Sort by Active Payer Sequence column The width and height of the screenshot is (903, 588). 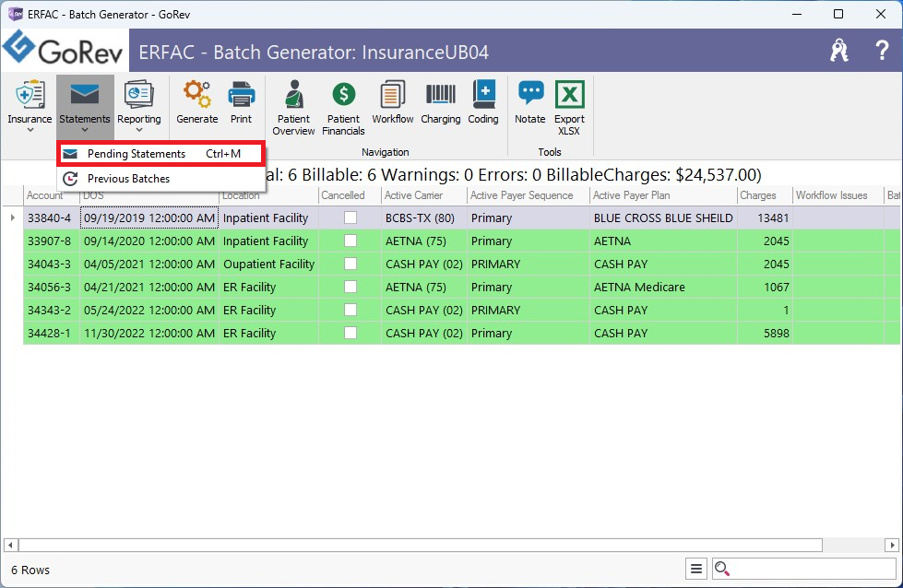(529, 195)
